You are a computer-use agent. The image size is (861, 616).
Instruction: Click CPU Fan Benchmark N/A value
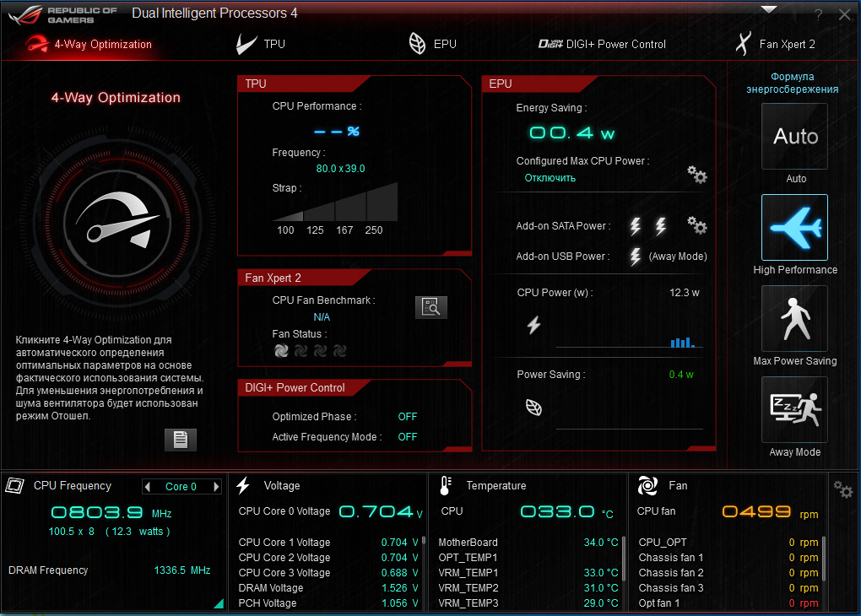tap(322, 317)
